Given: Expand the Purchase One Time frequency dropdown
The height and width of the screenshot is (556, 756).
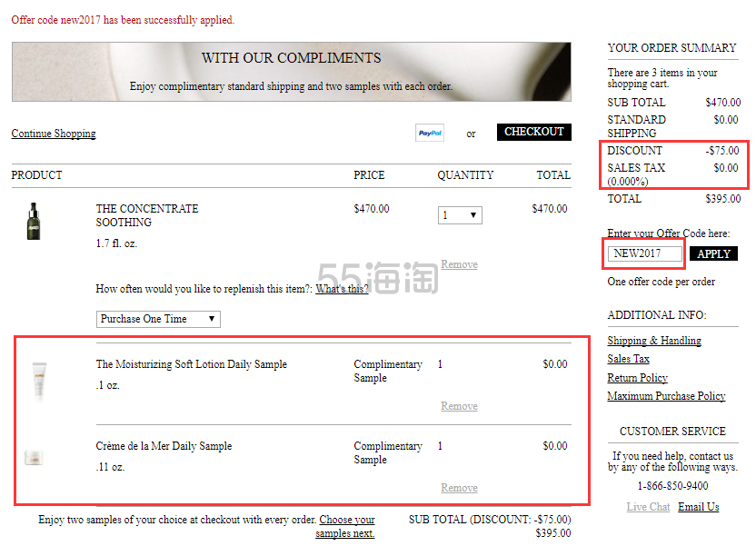Looking at the screenshot, I should [158, 319].
